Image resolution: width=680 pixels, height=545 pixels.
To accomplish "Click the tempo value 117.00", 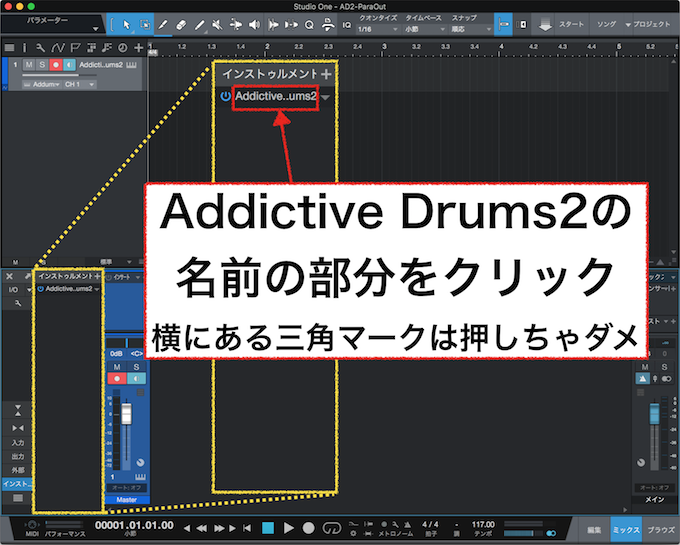I will 483,525.
